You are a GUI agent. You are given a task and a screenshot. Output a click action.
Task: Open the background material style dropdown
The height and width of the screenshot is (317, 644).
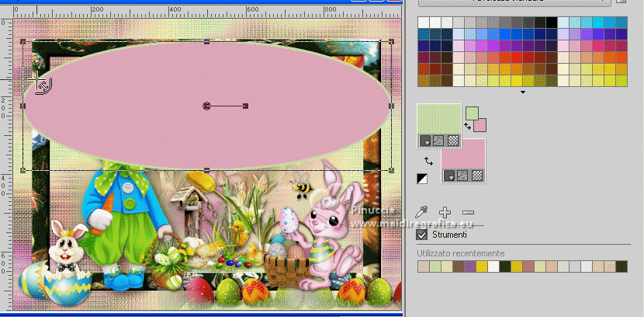448,176
